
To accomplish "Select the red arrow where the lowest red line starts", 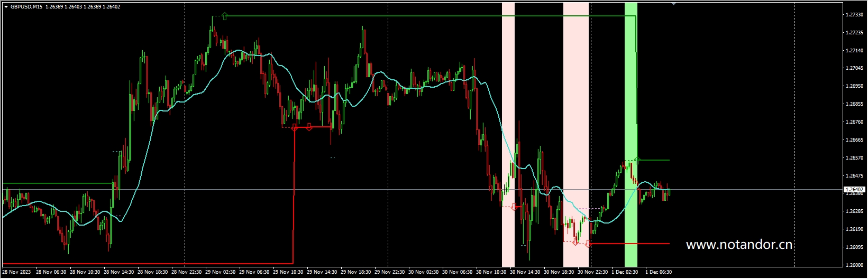I will tap(589, 244).
